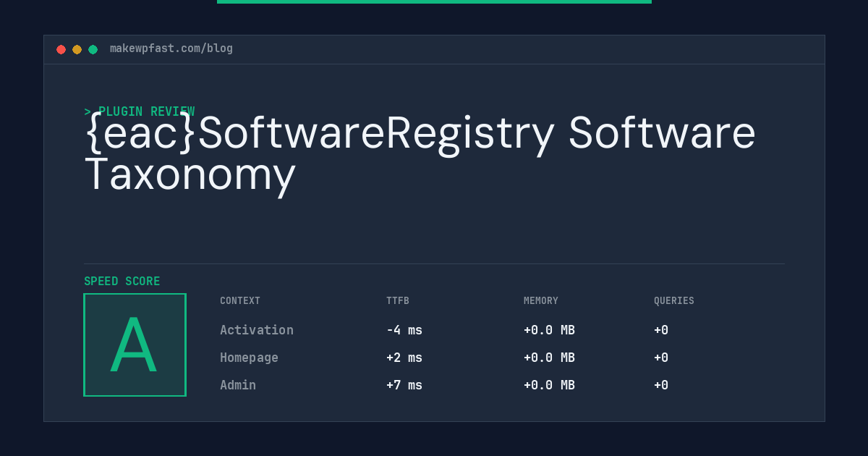Click the red window dot

point(61,49)
